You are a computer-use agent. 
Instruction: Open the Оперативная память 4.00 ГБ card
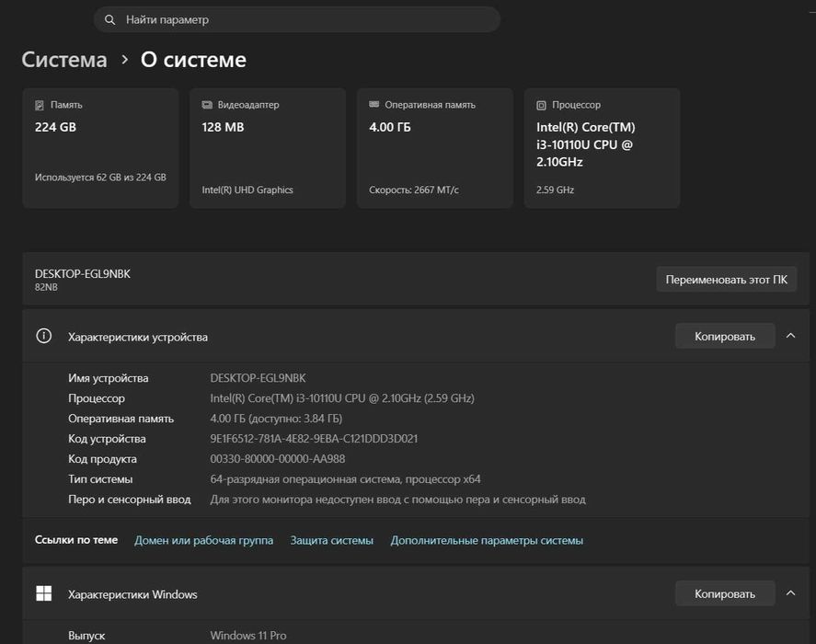pyautogui.click(x=435, y=148)
